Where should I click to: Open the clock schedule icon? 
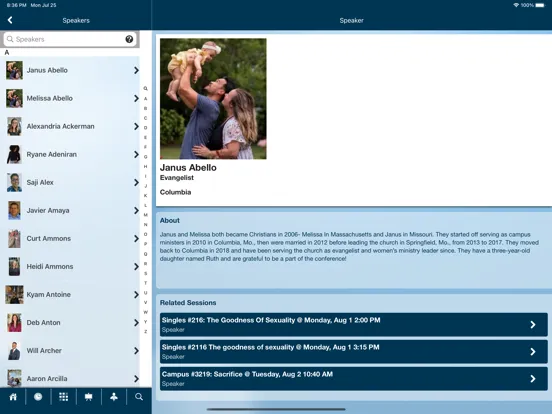38,397
